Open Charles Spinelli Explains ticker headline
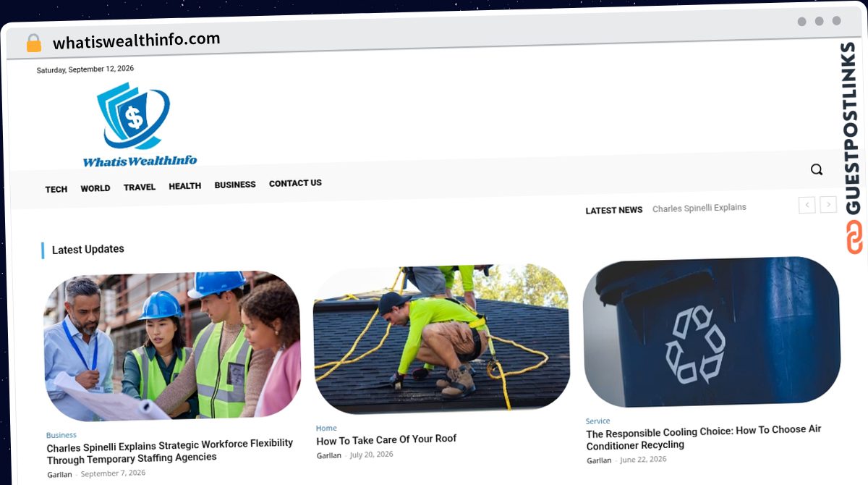 click(x=699, y=208)
